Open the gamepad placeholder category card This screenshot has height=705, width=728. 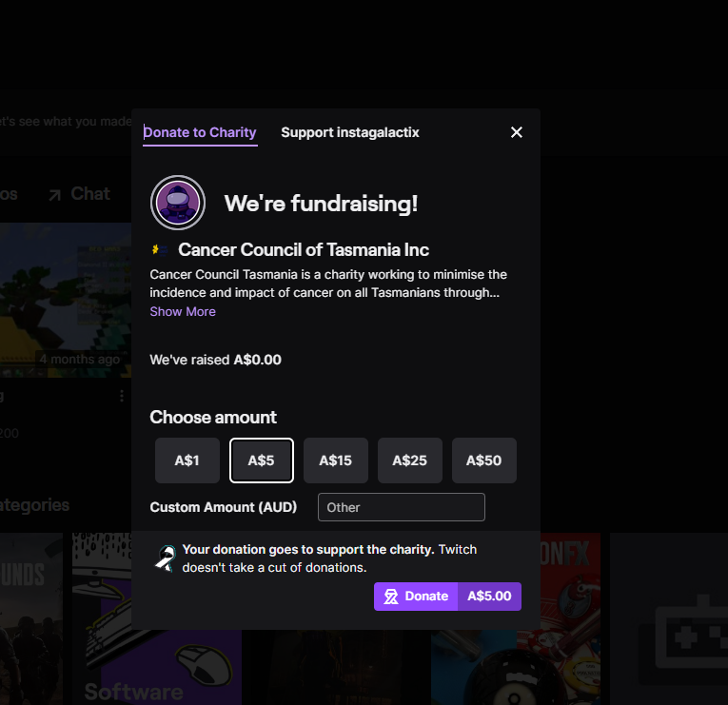669,618
